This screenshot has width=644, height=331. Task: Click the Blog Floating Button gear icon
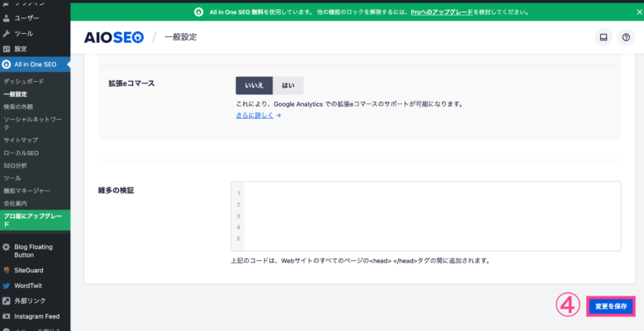coord(6,248)
